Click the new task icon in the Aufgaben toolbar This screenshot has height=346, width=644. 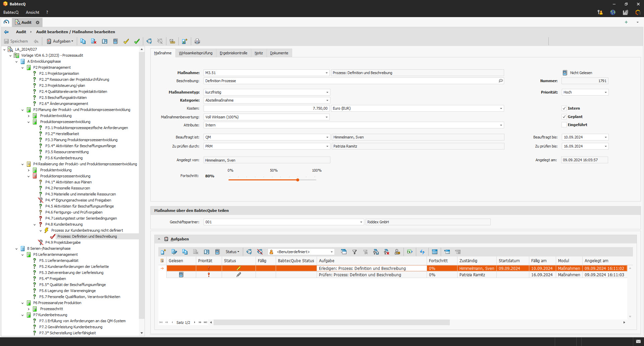point(163,252)
